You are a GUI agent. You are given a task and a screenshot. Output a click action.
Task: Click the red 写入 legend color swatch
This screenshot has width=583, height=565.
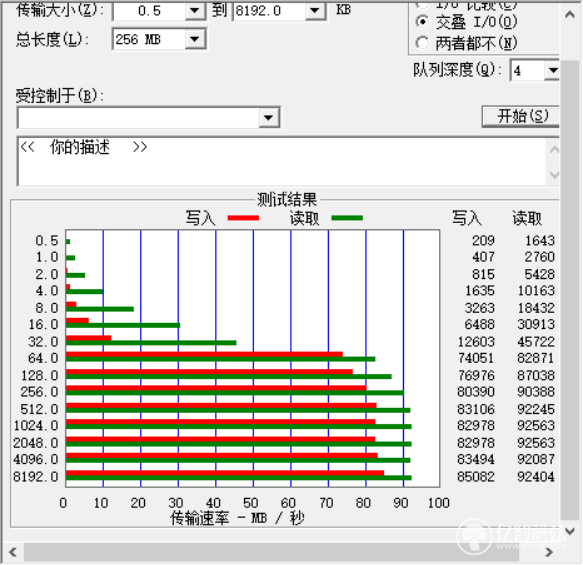244,218
